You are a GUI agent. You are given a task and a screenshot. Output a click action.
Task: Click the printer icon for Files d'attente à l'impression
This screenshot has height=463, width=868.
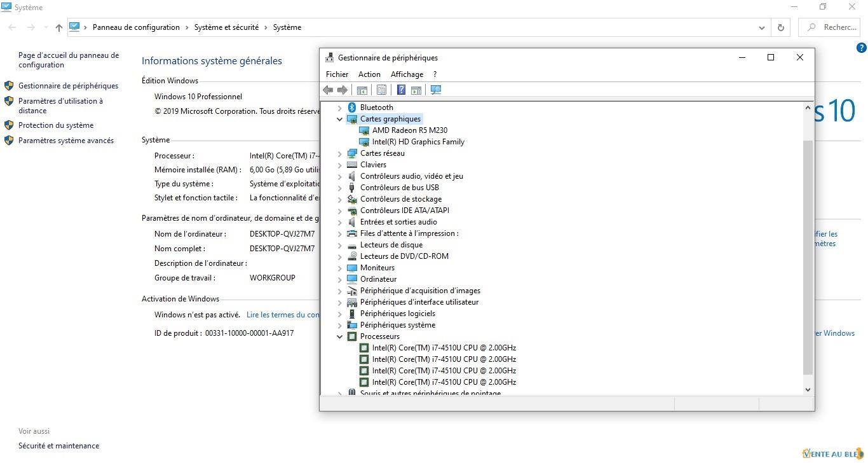click(x=352, y=233)
